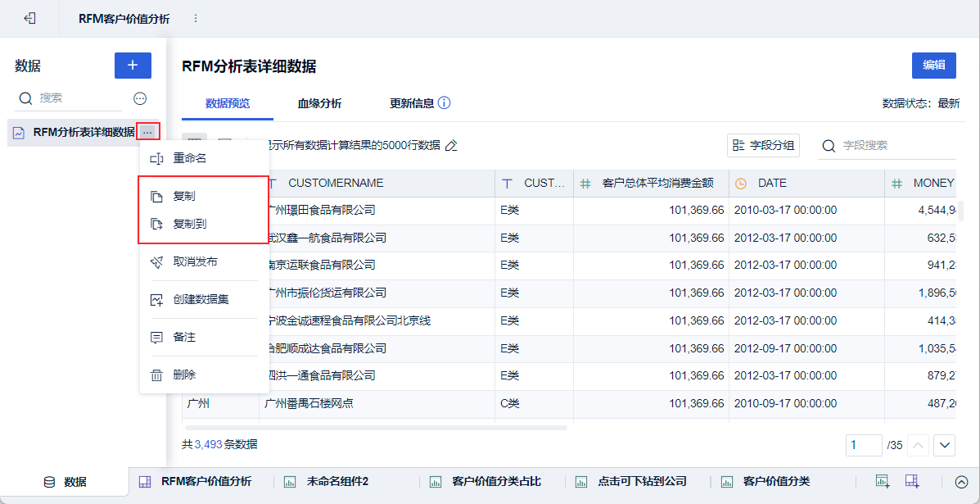Click the 广州市振伦货运有限公司 cell
This screenshot has height=504, width=980.
(x=377, y=293)
